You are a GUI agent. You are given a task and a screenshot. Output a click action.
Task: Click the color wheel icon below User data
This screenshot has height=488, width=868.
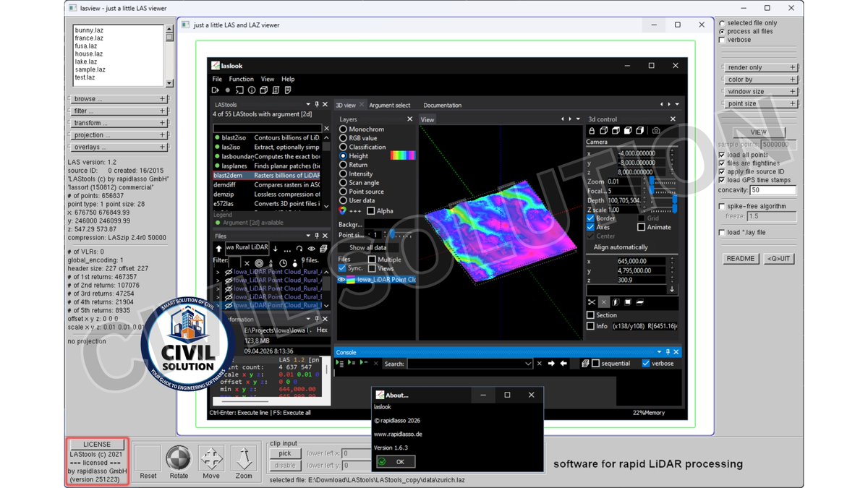343,210
